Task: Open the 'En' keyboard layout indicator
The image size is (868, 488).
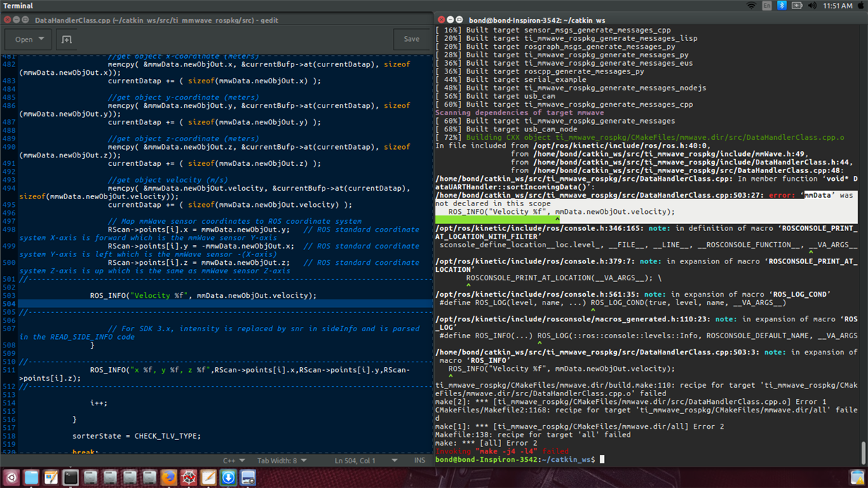Action: point(767,6)
